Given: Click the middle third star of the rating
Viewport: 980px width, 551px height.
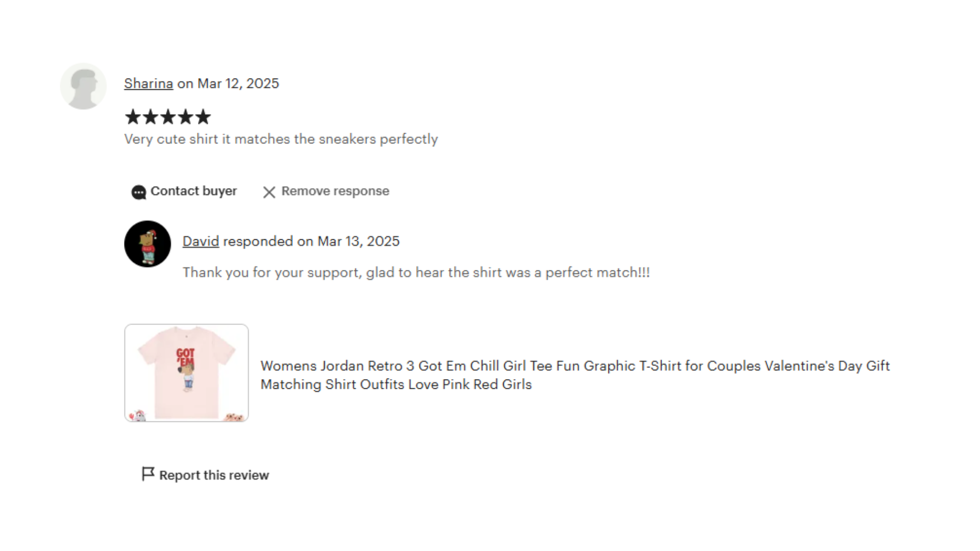Looking at the screenshot, I should pos(168,117).
